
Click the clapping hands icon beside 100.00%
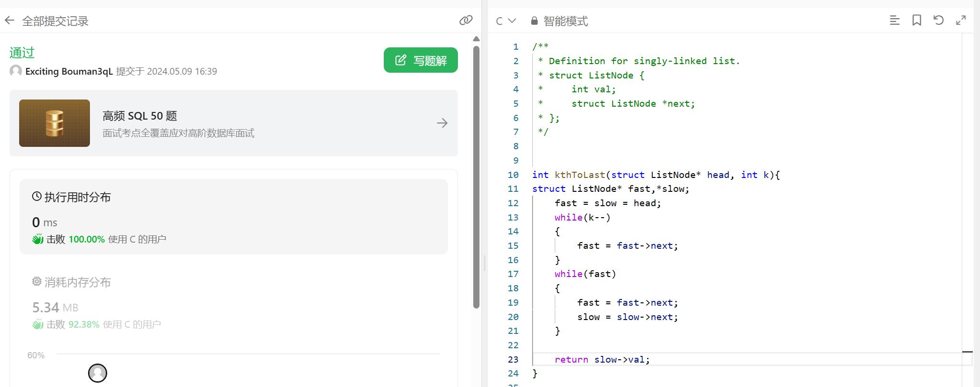(x=38, y=239)
